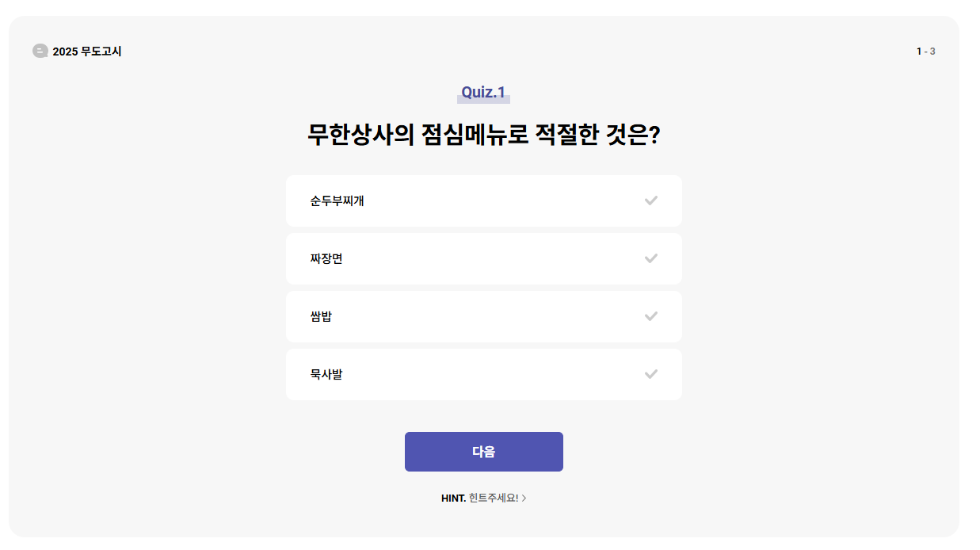Click the checkmark icon beside 쌈밥
The image size is (980, 550).
651,316
